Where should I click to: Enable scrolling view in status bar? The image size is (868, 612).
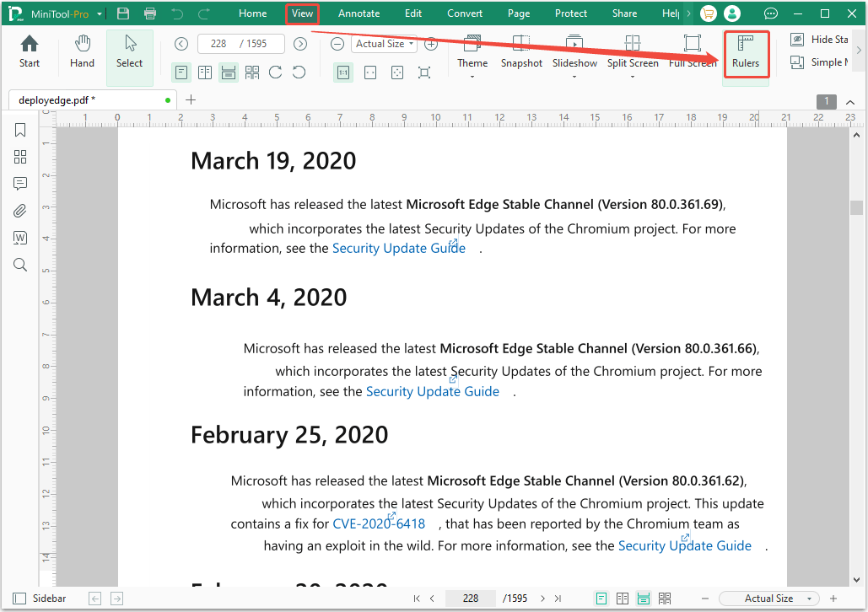[644, 599]
